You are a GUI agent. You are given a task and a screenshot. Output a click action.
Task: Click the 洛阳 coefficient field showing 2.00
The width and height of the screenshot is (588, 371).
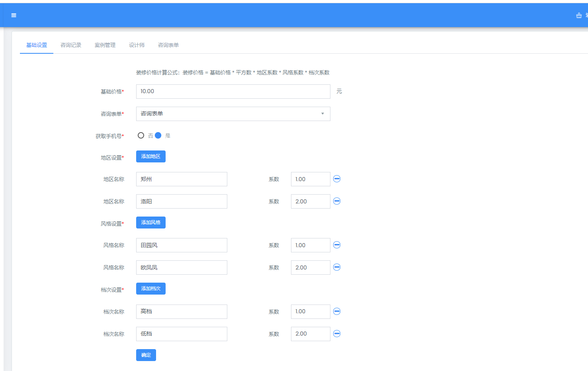(x=310, y=201)
